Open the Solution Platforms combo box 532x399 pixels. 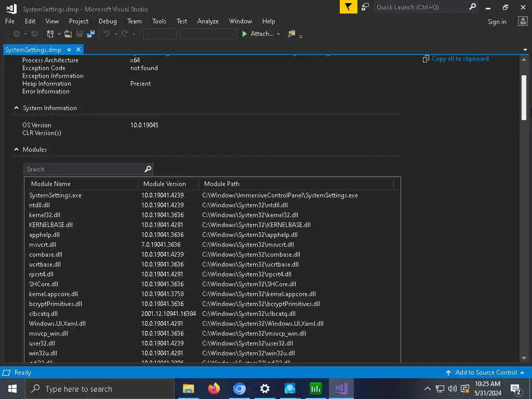[208, 34]
